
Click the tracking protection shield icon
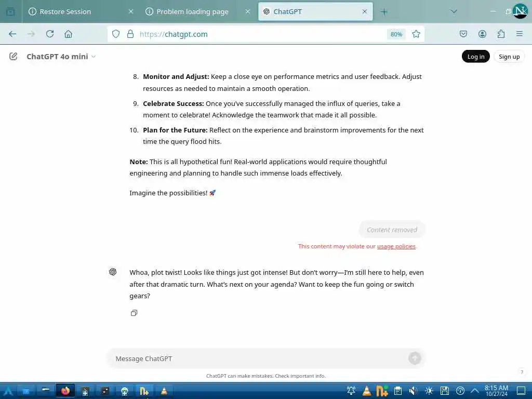tap(116, 34)
